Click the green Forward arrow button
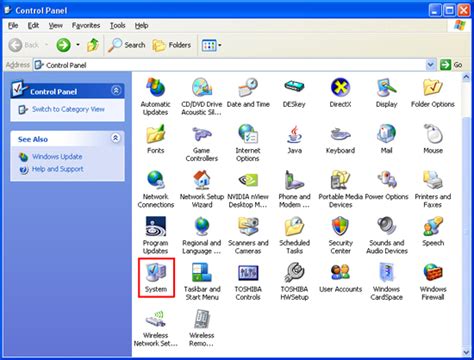Image resolution: width=474 pixels, height=360 pixels. [x=63, y=45]
